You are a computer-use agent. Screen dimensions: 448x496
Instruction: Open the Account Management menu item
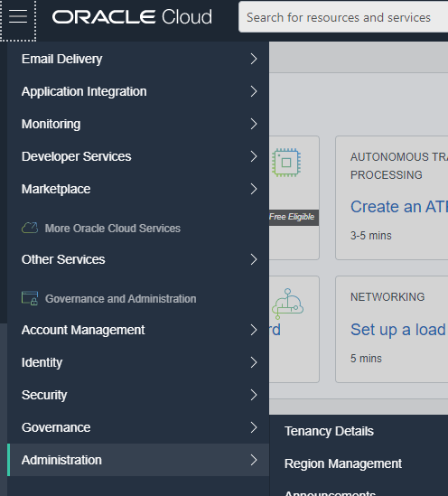(x=138, y=331)
